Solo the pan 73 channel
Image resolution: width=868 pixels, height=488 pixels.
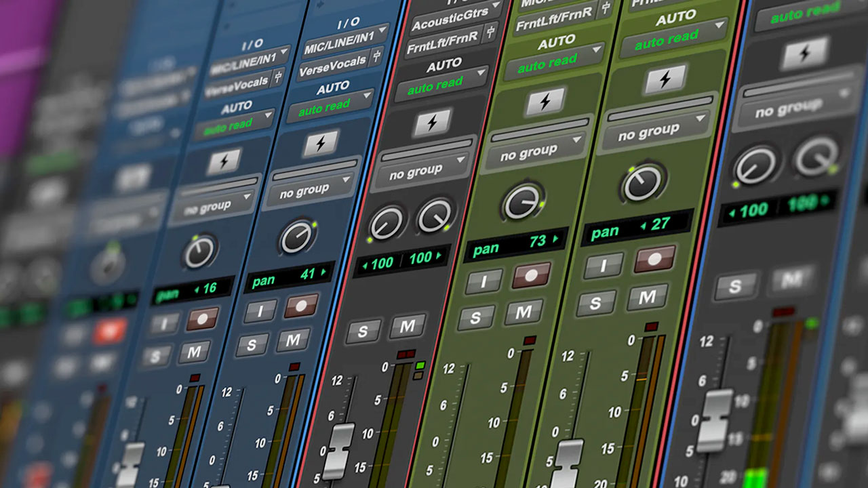476,317
